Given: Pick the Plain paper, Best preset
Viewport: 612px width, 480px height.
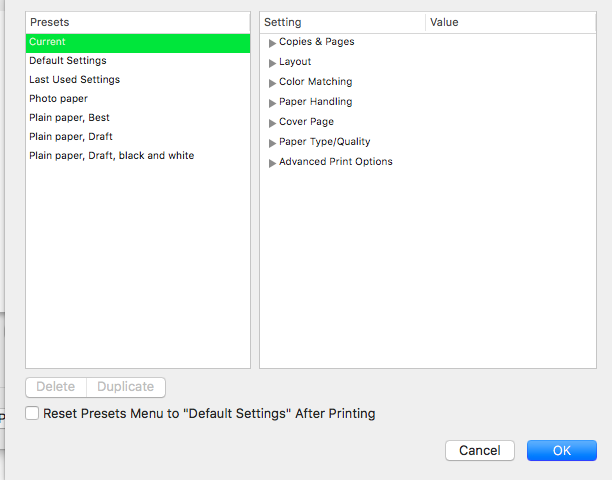Looking at the screenshot, I should (137, 118).
